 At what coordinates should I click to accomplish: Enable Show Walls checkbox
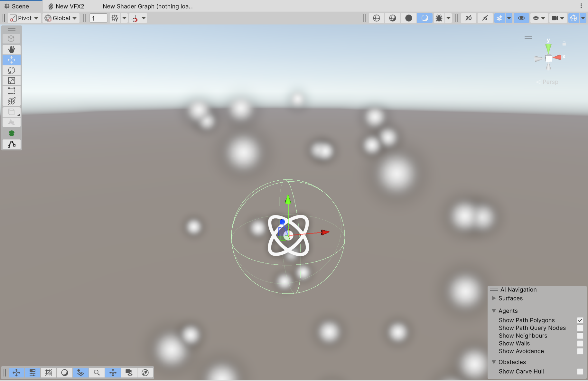click(580, 343)
